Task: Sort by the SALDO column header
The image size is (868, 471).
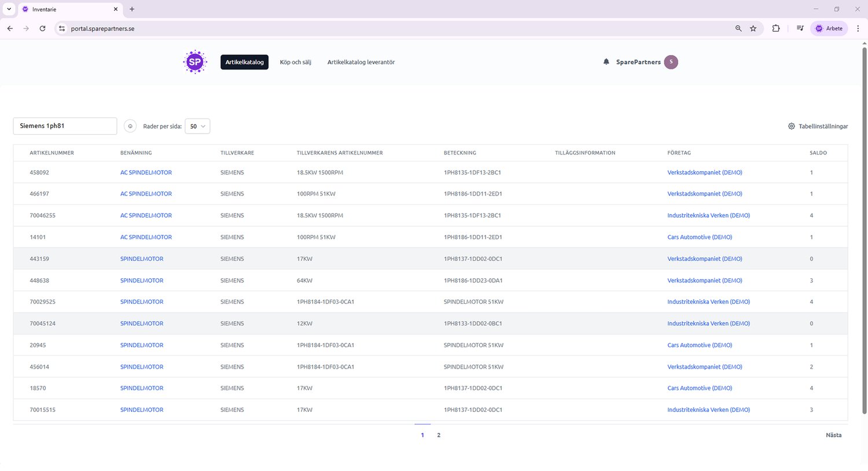Action: pos(818,153)
